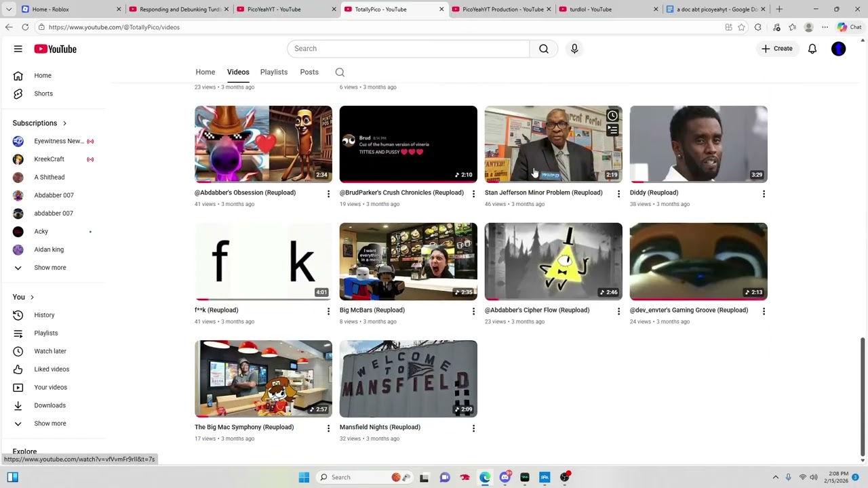Open options for The Big Mac Symphony
Image resolution: width=868 pixels, height=488 pixels.
click(328, 429)
